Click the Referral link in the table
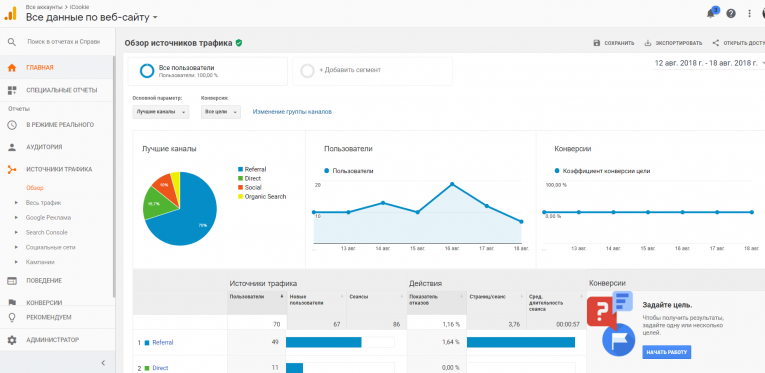765x373 pixels. point(163,343)
